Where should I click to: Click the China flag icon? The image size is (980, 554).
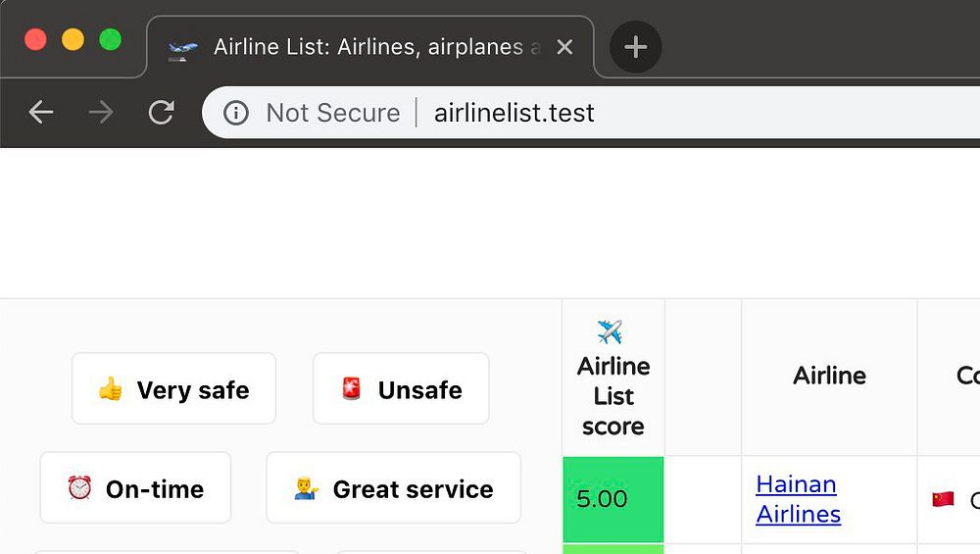tap(943, 499)
